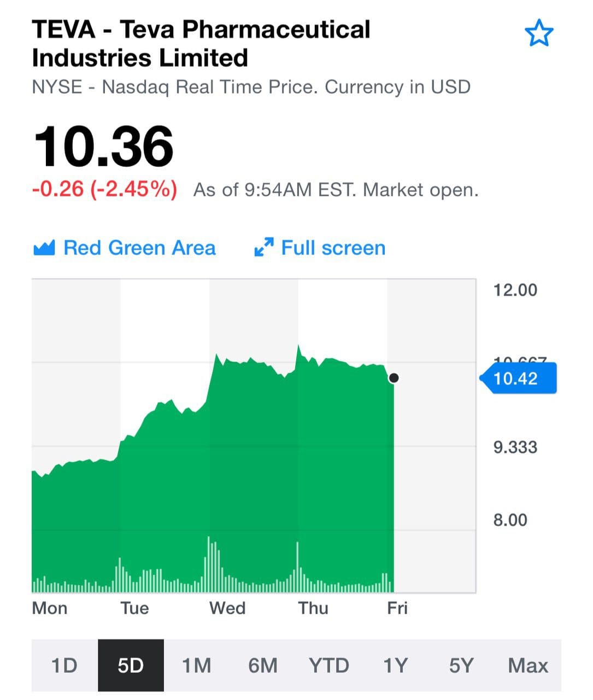Open the Red Green Area chart type
The image size is (593, 700).
(125, 248)
